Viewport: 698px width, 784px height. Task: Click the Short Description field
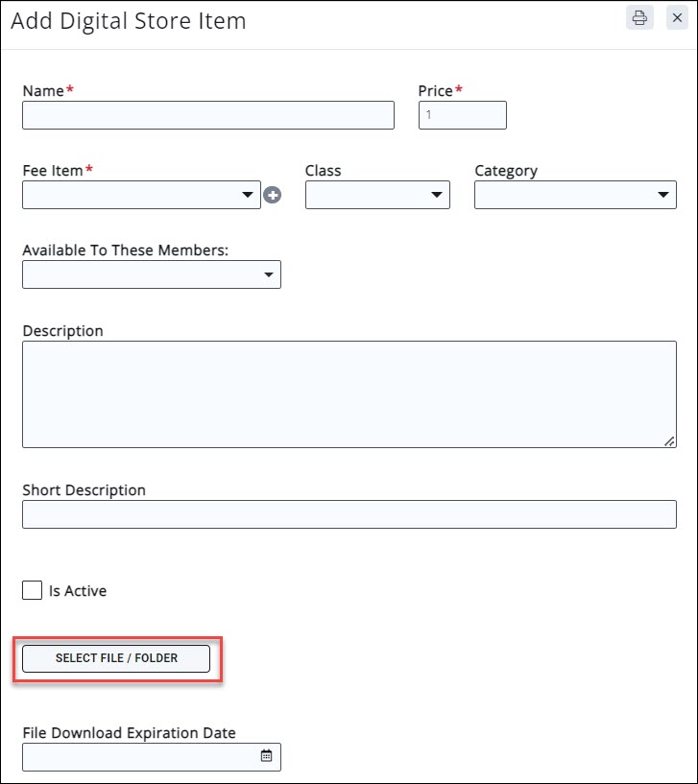click(x=349, y=514)
